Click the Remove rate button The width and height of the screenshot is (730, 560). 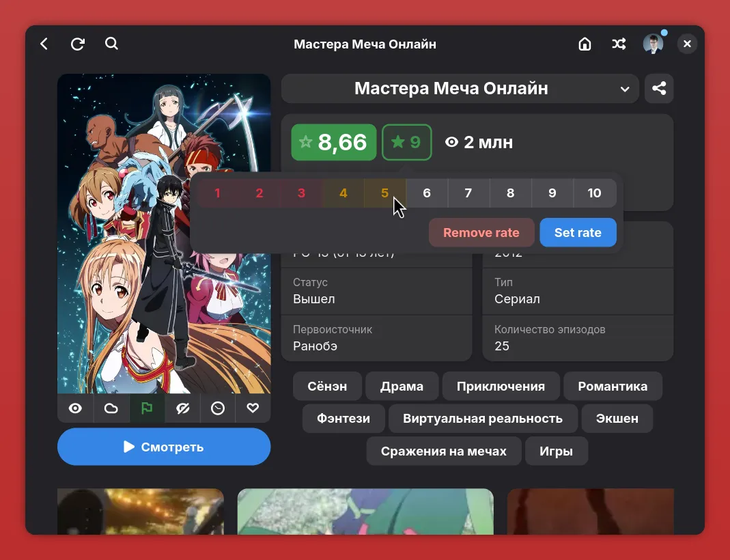pyautogui.click(x=481, y=233)
